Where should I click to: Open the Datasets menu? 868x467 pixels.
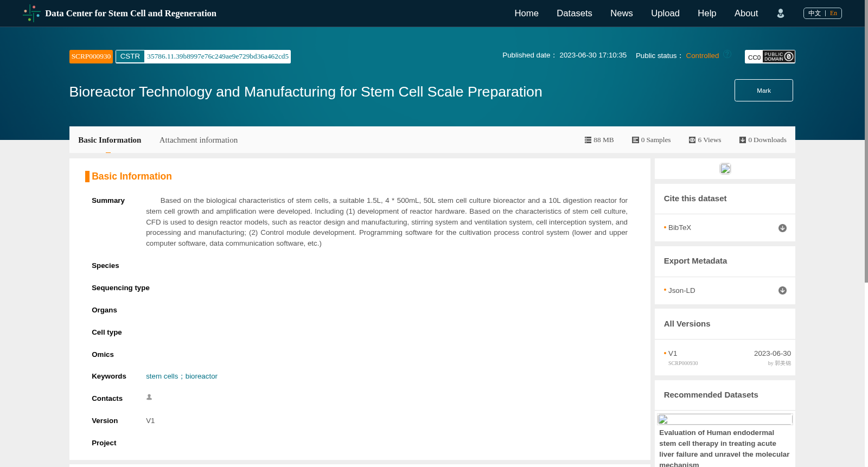tap(575, 14)
